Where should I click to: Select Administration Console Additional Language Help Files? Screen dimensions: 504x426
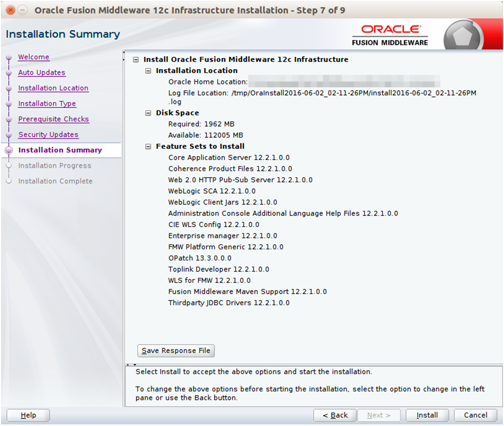coord(283,213)
